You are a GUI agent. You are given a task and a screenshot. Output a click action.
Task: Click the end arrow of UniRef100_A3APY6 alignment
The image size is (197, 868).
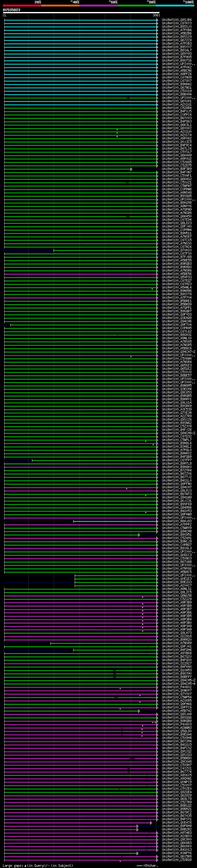[137, 853]
